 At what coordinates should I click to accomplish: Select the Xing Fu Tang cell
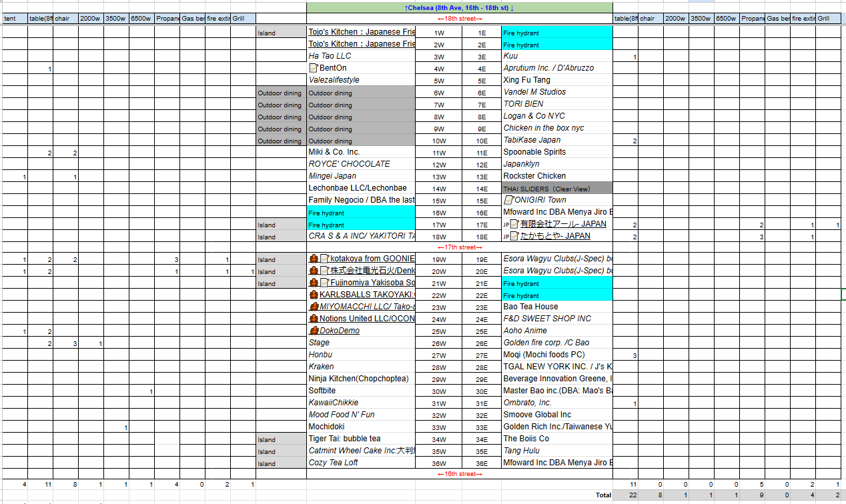tap(557, 80)
